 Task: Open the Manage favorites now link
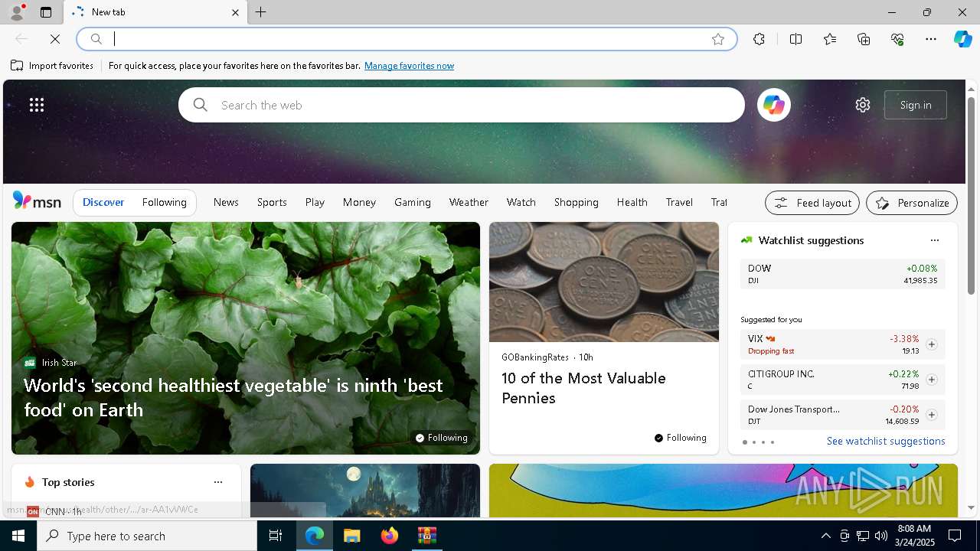(409, 66)
